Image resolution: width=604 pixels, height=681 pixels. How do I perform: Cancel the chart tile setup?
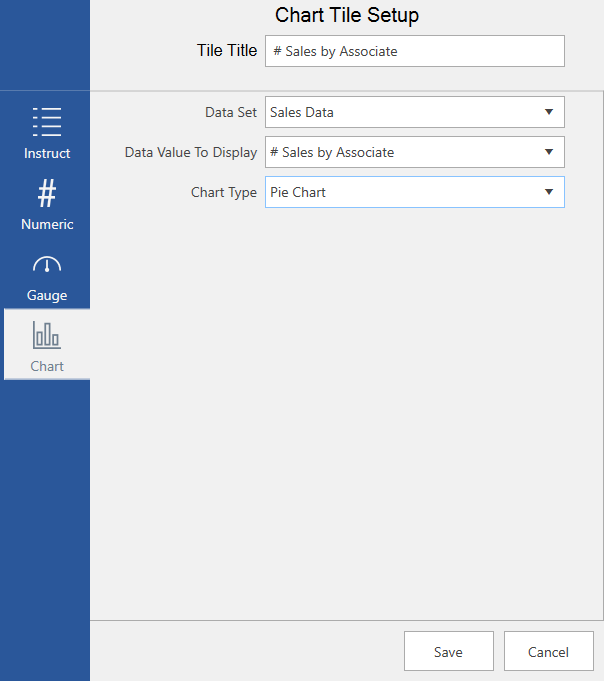coord(548,652)
